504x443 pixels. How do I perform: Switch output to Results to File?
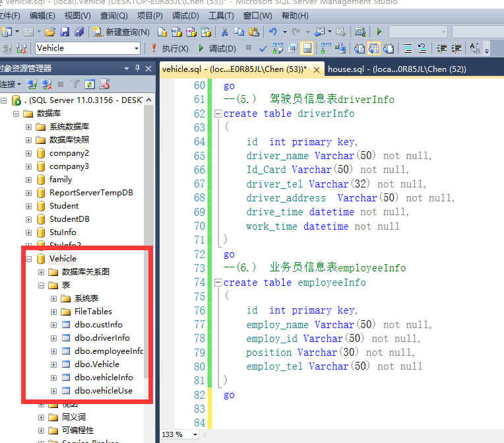coord(389,49)
